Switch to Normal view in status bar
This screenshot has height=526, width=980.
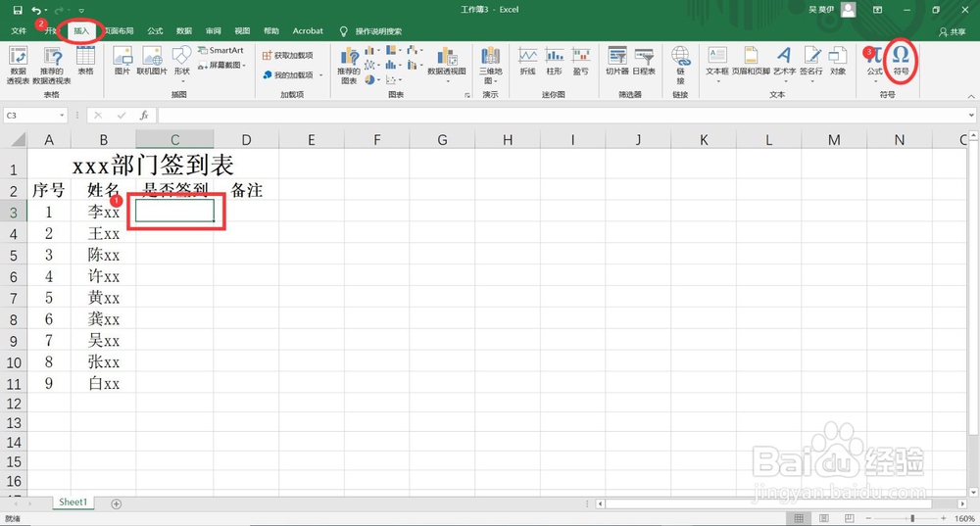(x=799, y=518)
